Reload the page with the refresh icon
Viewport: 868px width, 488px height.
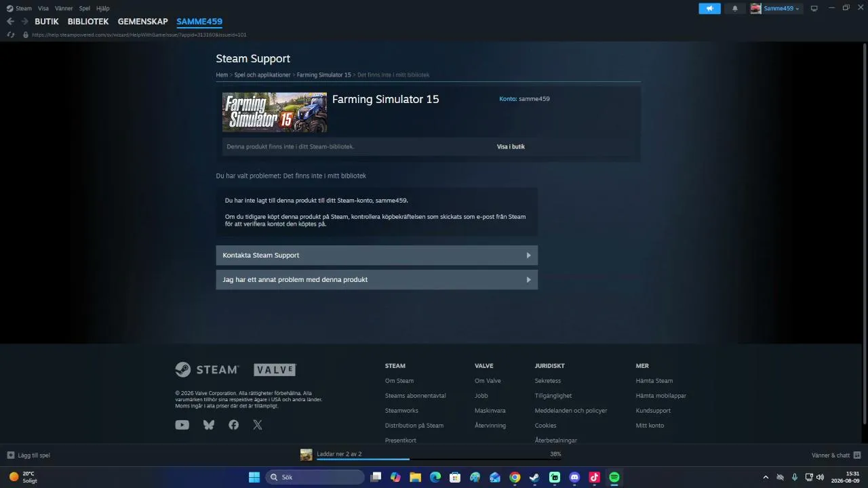(10, 35)
